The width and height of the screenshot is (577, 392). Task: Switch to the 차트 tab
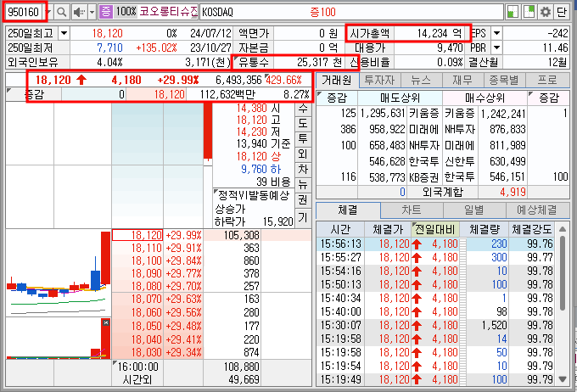412,210
